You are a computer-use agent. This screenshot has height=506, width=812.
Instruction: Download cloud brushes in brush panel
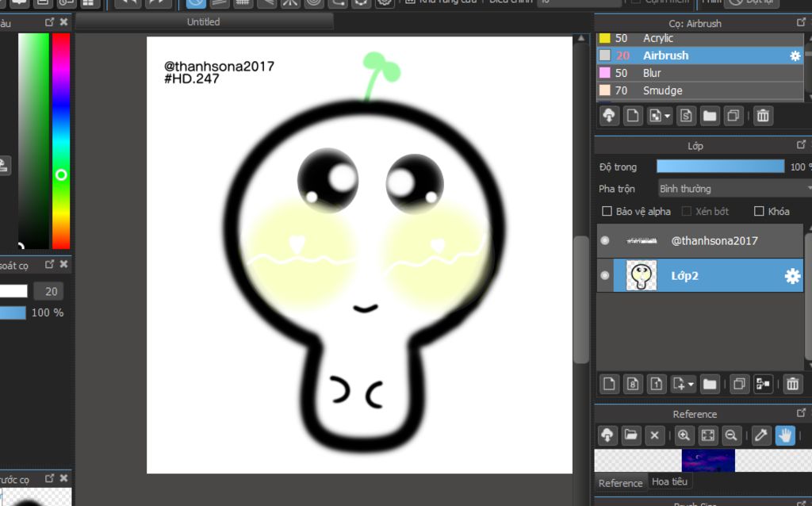[609, 116]
